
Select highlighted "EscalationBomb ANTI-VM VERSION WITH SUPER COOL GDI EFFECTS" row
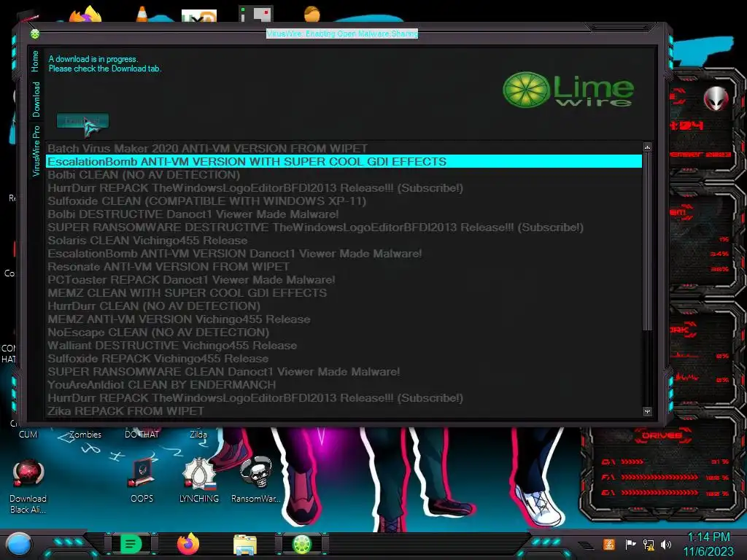(344, 161)
